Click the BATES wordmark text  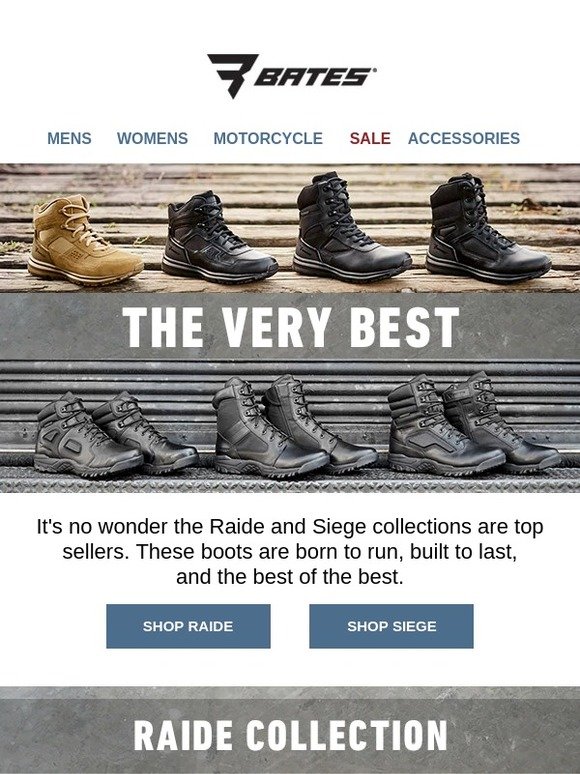(314, 77)
